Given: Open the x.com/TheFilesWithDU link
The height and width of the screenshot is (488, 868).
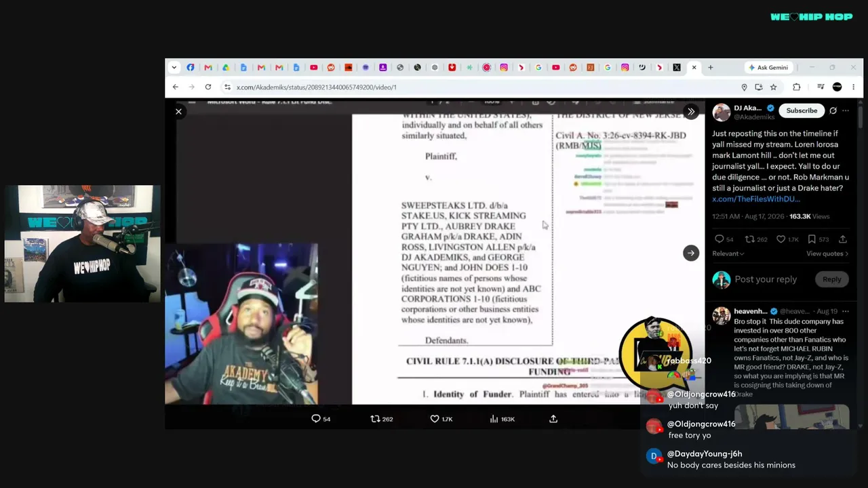Looking at the screenshot, I should point(756,199).
